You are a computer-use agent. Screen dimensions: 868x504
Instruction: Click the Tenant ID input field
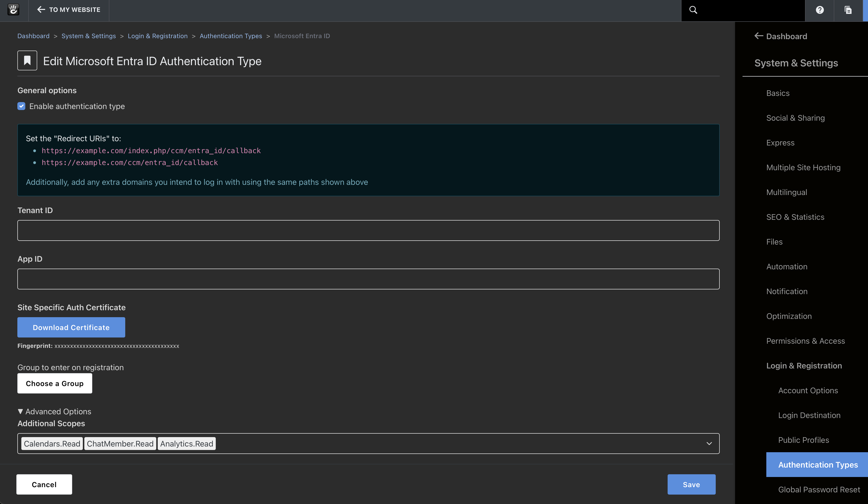[368, 230]
